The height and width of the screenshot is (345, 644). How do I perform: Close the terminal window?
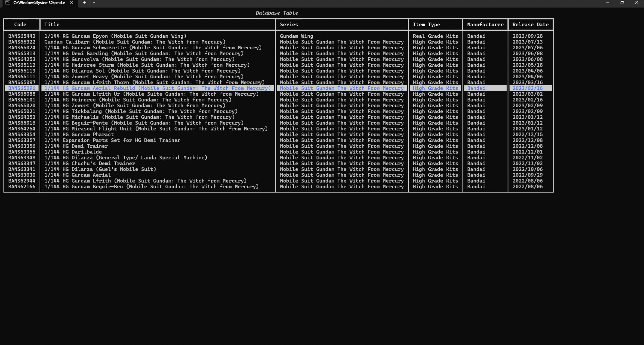pos(637,3)
